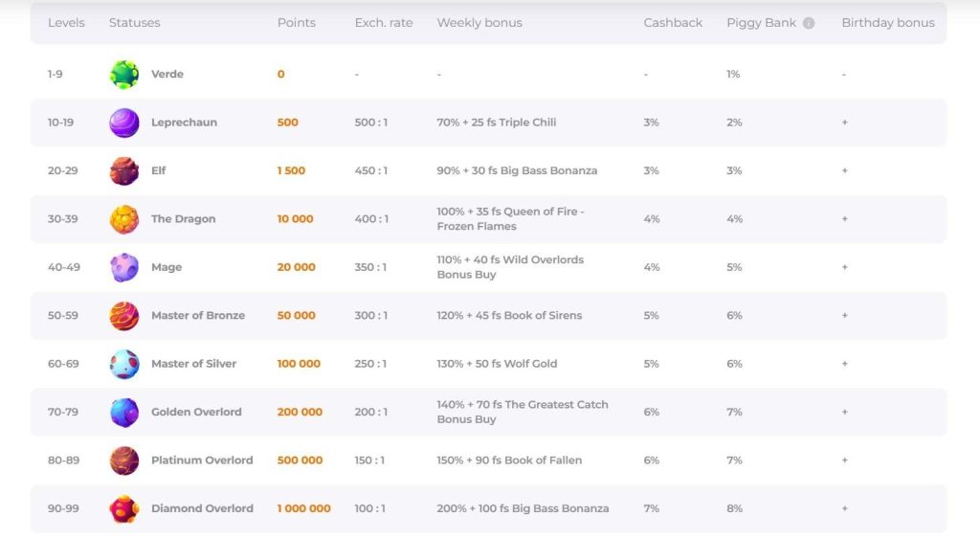Click the 500 points value for Leprechaun
The height and width of the screenshot is (539, 980).
(x=287, y=123)
